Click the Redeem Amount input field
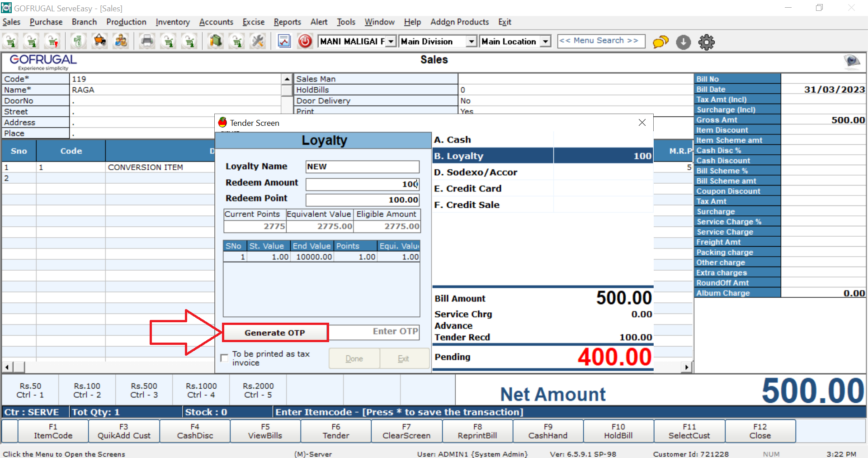 point(363,184)
